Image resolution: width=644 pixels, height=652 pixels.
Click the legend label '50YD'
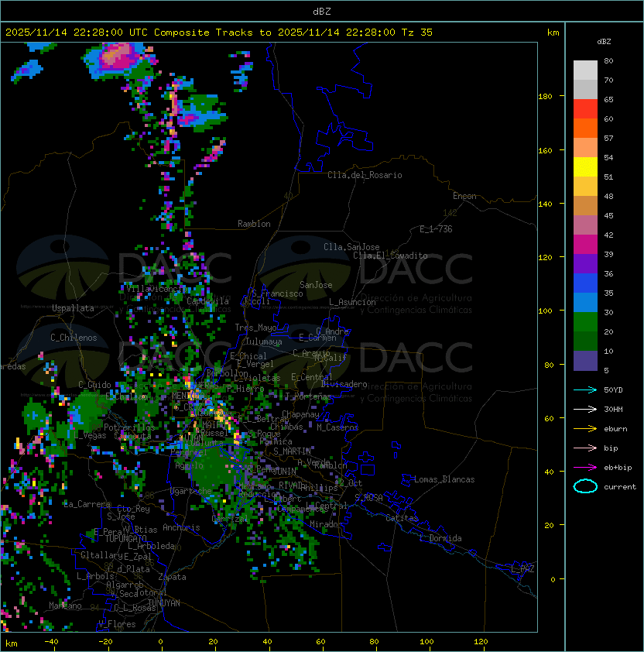tap(613, 390)
